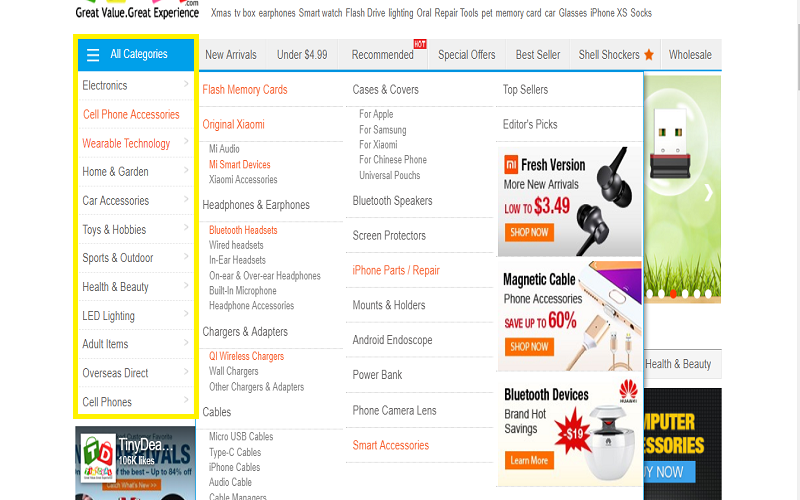Screen dimensions: 800x500
Task: Click the TinyDeal logo in the Facebook widget
Action: click(98, 458)
